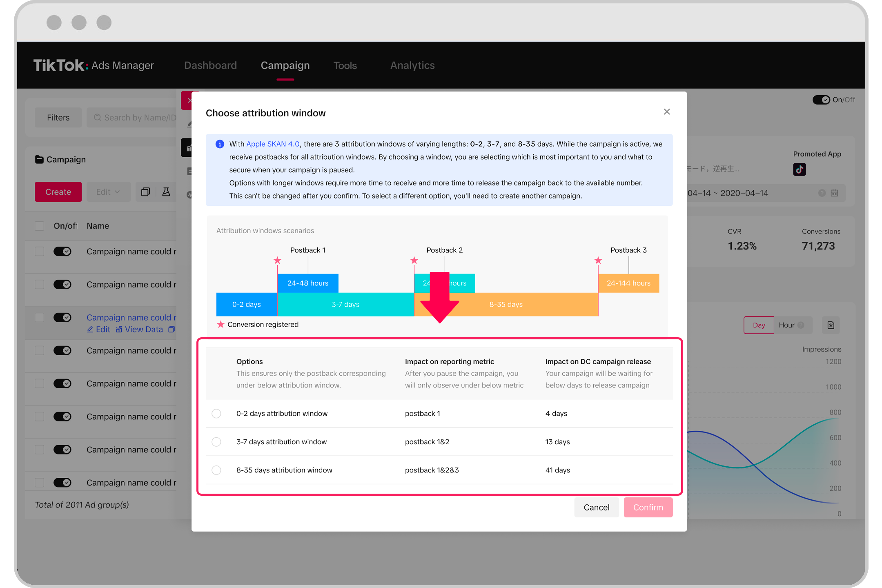This screenshot has height=588, width=882.
Task: Click the help question mark next to the date range
Action: tap(822, 193)
